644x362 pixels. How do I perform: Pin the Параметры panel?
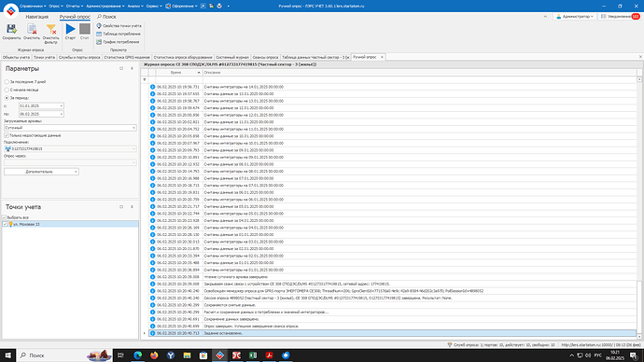tap(132, 68)
